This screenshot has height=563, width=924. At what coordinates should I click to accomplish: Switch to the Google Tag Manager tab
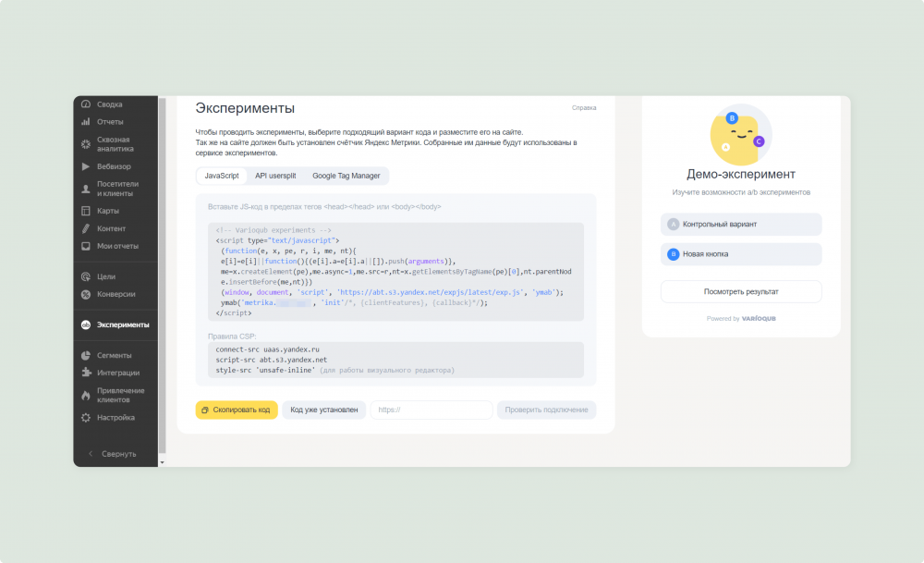(x=346, y=176)
